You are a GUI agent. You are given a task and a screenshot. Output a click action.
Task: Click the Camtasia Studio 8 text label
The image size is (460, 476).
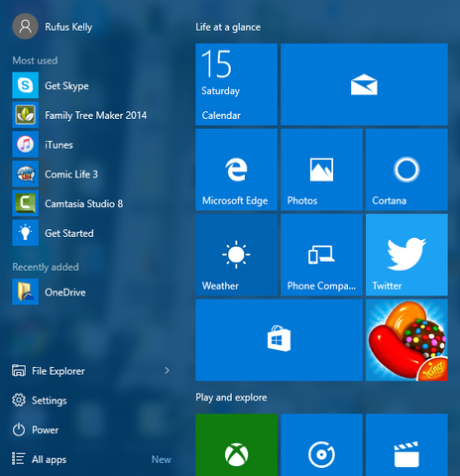84,203
